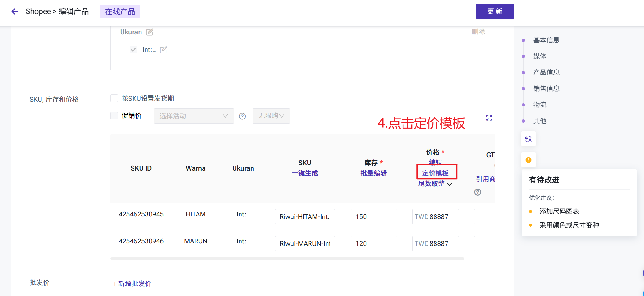
Task: Jump to 销售信息 section
Action: (x=546, y=89)
